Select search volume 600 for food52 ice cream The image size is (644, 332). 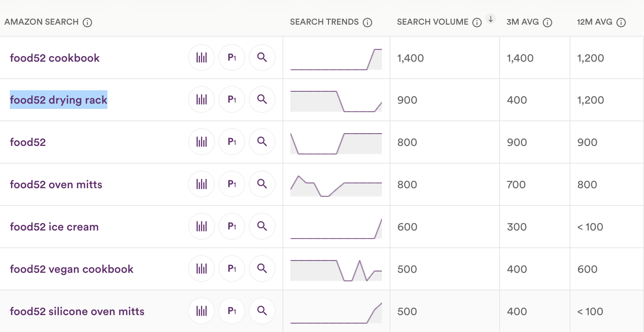click(x=407, y=227)
